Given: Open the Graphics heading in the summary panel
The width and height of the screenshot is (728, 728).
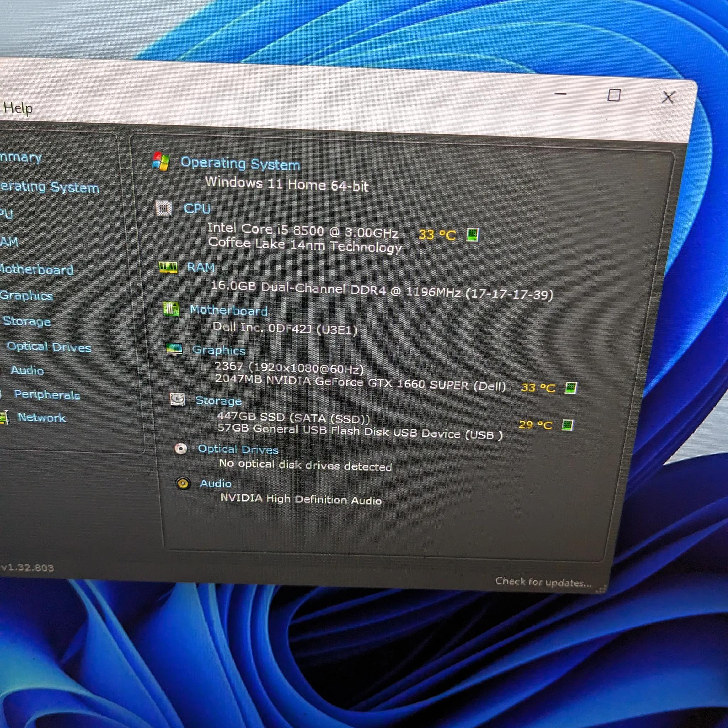Looking at the screenshot, I should (219, 350).
